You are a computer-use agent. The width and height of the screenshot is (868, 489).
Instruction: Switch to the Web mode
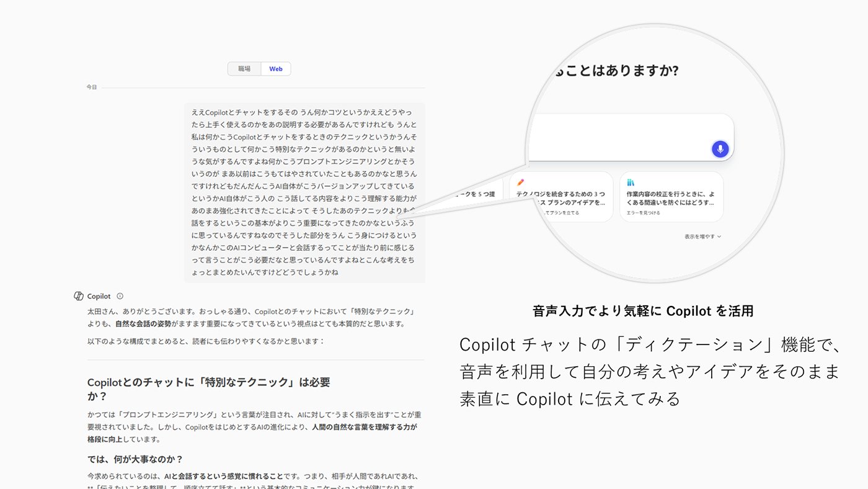click(276, 69)
